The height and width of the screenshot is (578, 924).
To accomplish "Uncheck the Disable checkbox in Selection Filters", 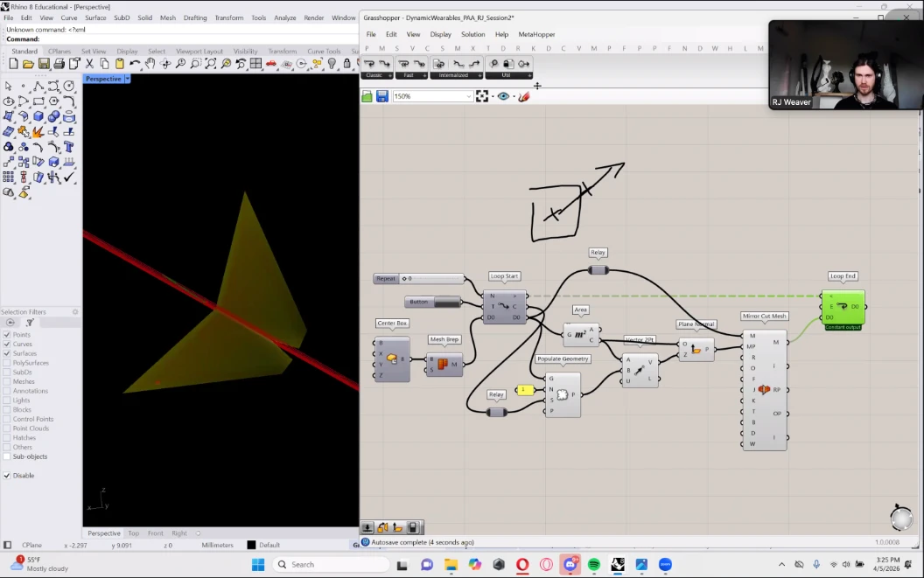I will [7, 476].
